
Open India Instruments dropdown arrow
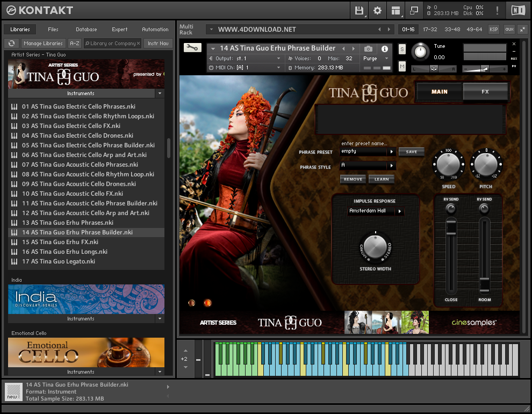[160, 319]
